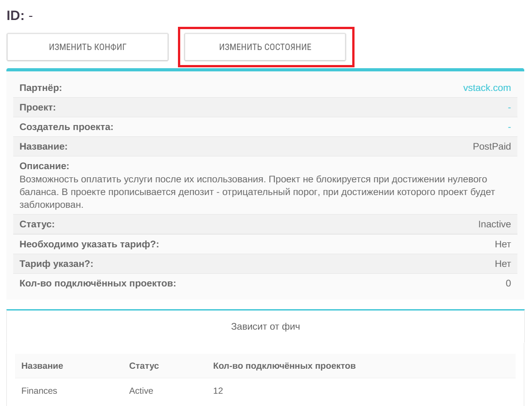
Task: Click the Партнёр field label
Action: (x=41, y=88)
